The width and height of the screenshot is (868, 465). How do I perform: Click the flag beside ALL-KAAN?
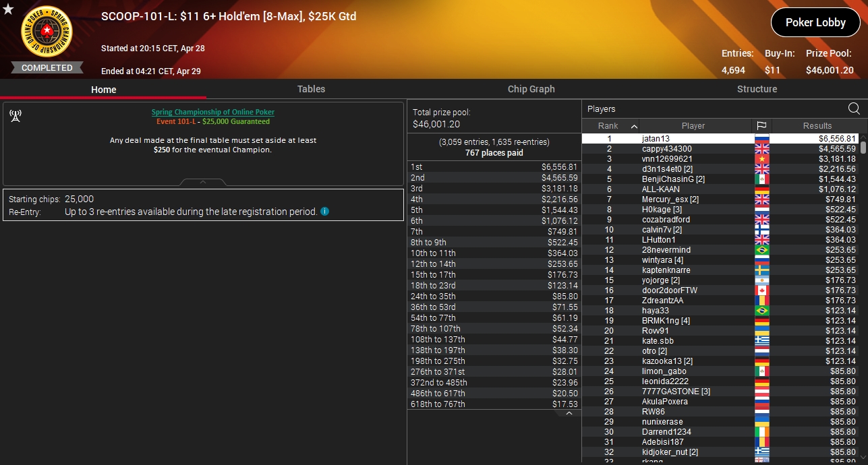pos(761,189)
